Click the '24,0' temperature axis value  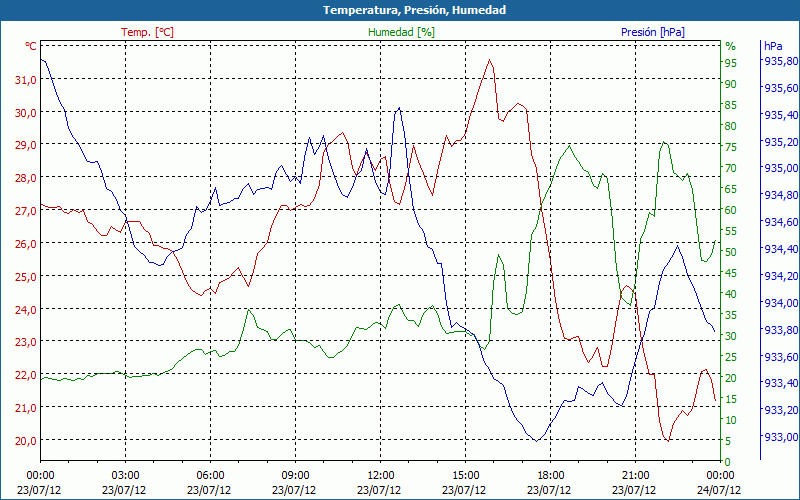pos(26,310)
